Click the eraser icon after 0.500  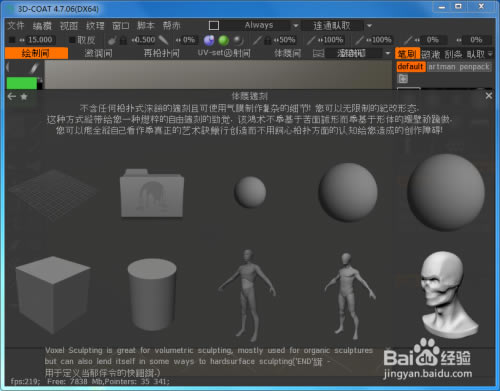pyautogui.click(x=163, y=40)
